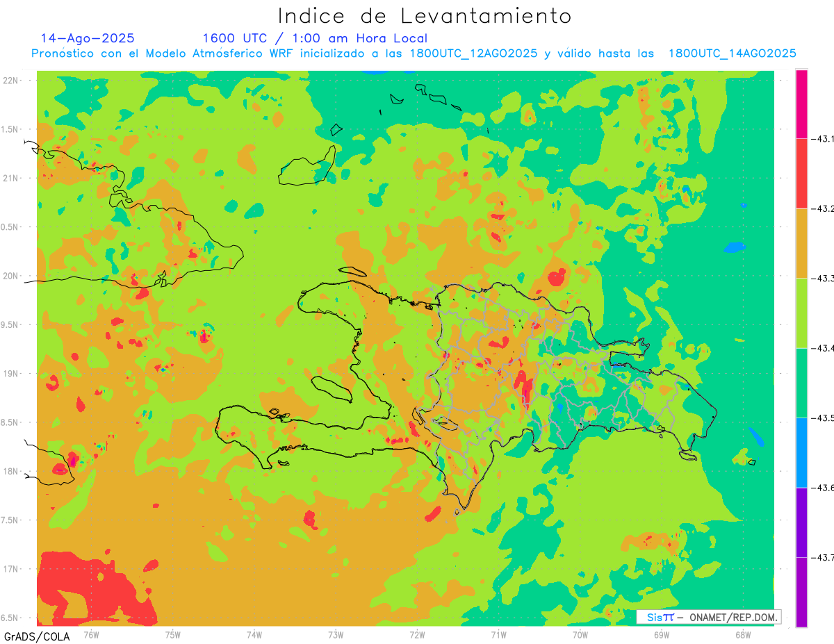Click the longitude label "75W"
The image size is (834, 644).
(173, 634)
